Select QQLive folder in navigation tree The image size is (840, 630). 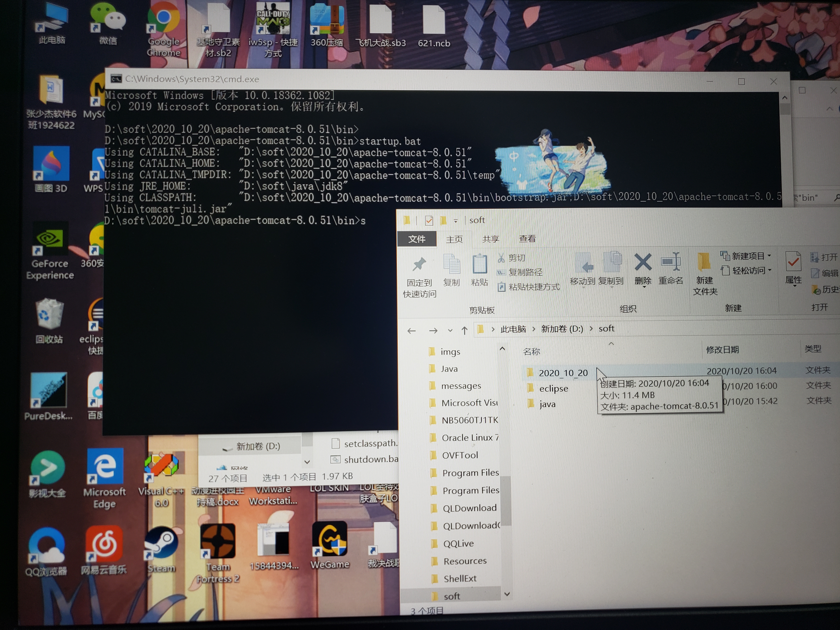tap(458, 543)
